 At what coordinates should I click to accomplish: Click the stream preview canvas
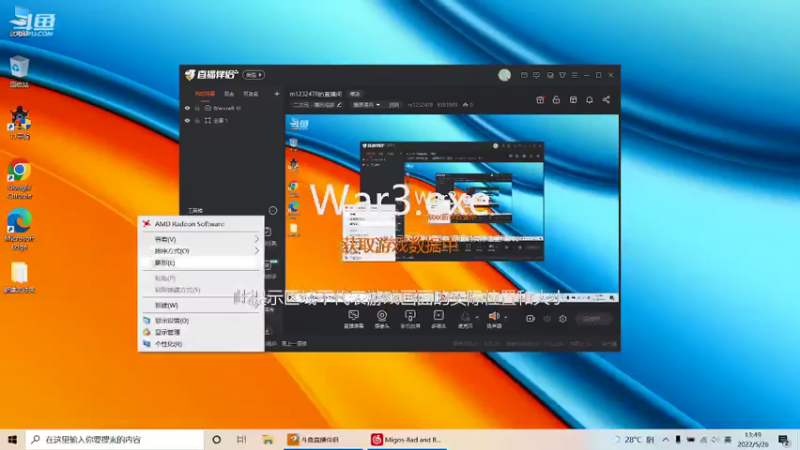452,208
